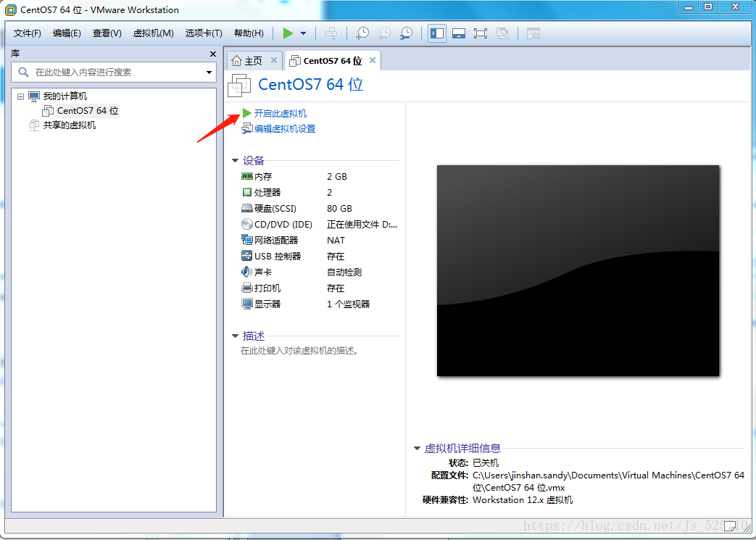Click the 声卡 sound card icon

(247, 272)
